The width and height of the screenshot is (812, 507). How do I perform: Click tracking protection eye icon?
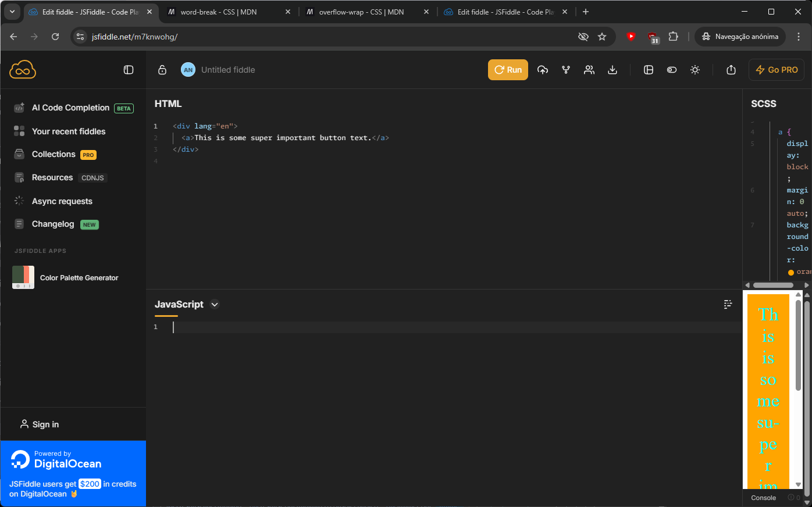coord(583,37)
